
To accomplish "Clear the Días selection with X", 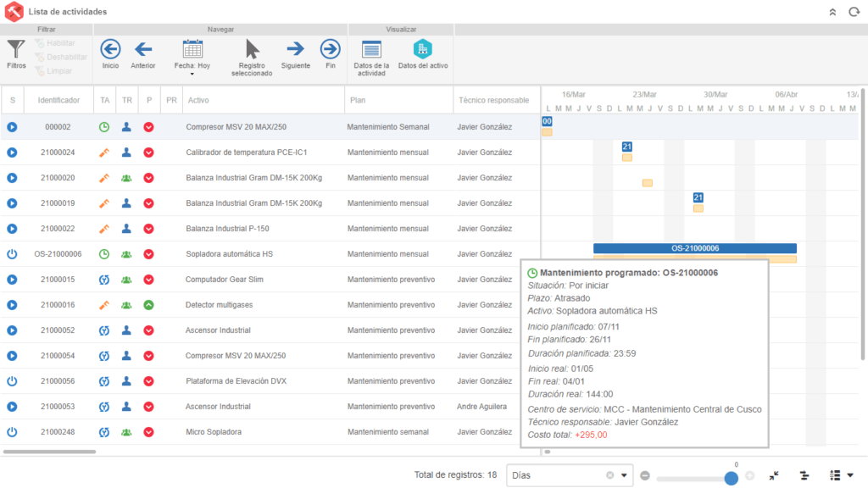I will tap(609, 475).
